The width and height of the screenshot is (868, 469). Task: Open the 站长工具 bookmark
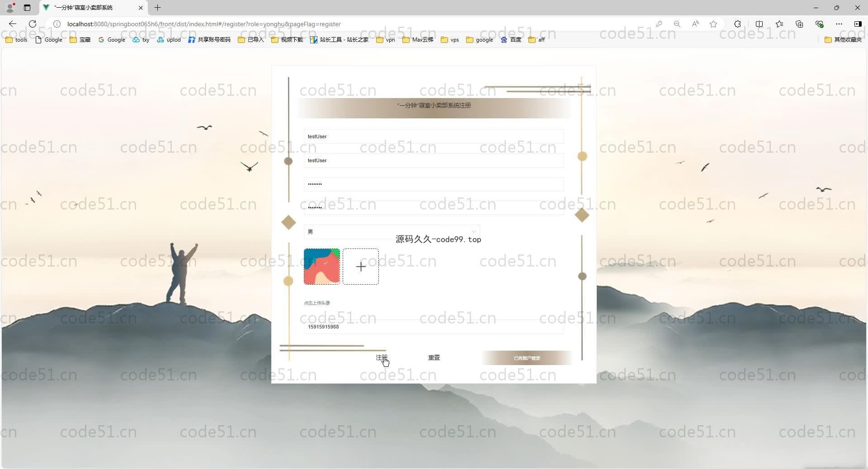tap(340, 40)
